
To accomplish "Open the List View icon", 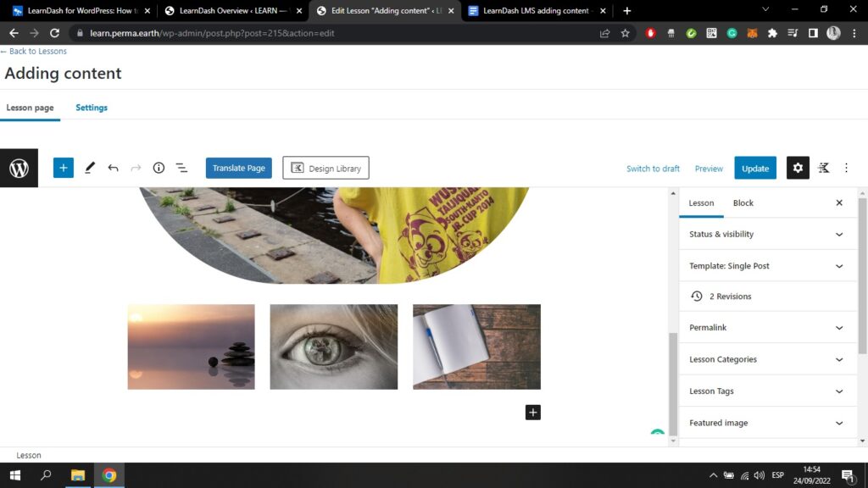I will (x=181, y=168).
